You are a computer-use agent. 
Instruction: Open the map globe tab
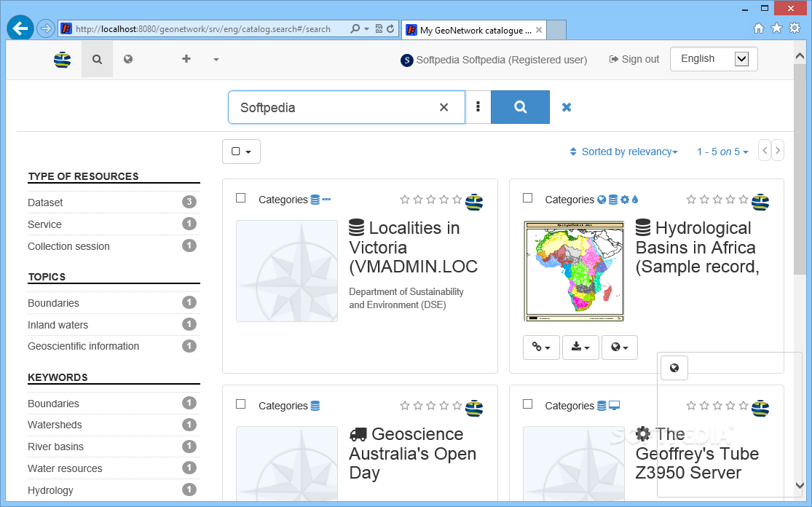(x=128, y=59)
